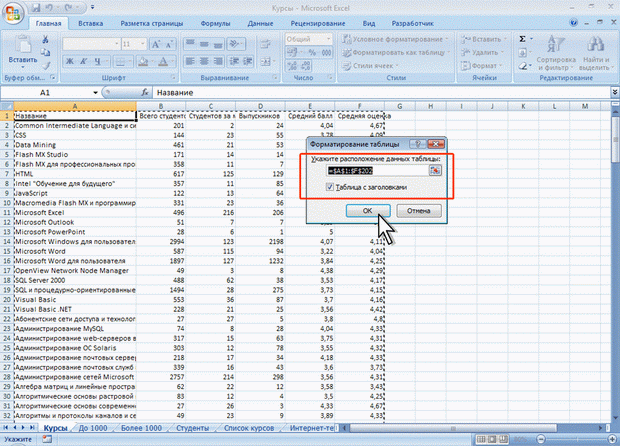Click the increase indent icon
Image resolution: width=620 pixels, height=446 pixels.
[x=248, y=61]
